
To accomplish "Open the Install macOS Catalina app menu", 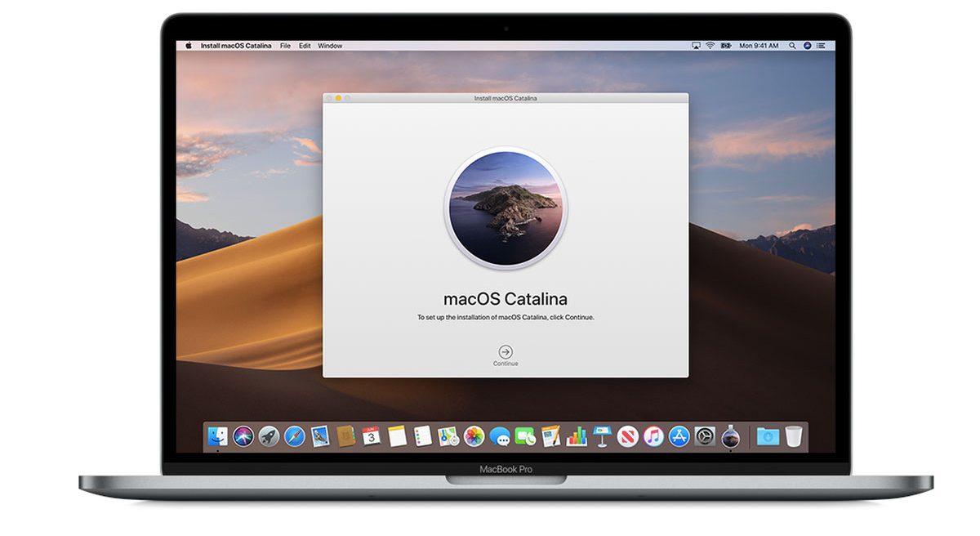I will (237, 46).
